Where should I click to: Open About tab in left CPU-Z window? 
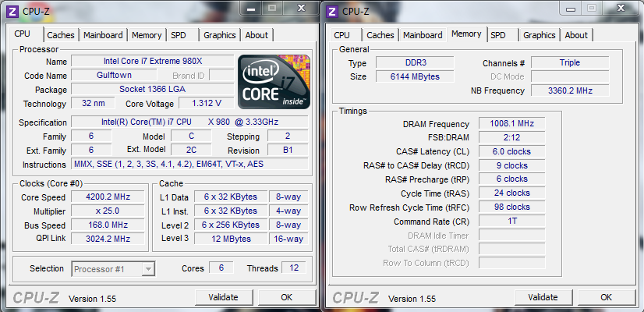[257, 35]
